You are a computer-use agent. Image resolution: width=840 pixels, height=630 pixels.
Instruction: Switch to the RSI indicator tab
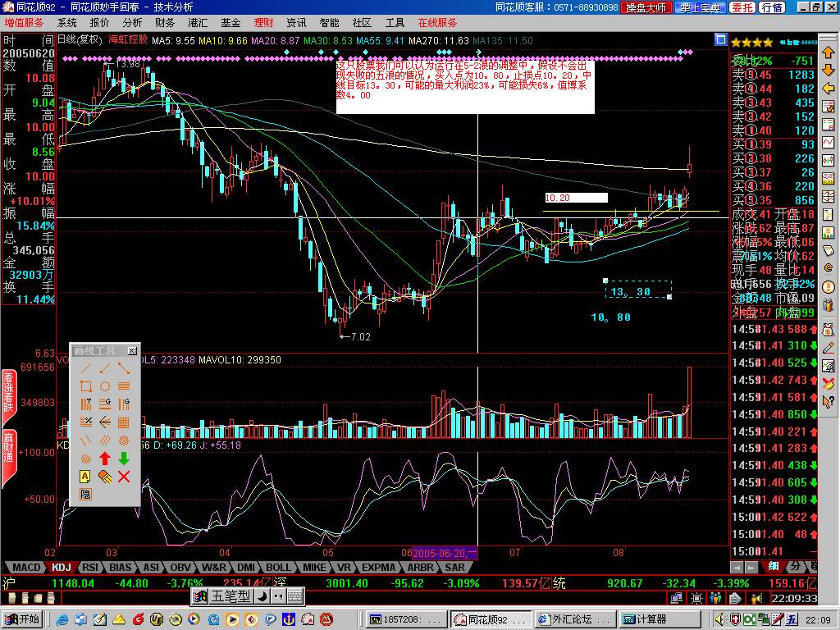(x=90, y=568)
